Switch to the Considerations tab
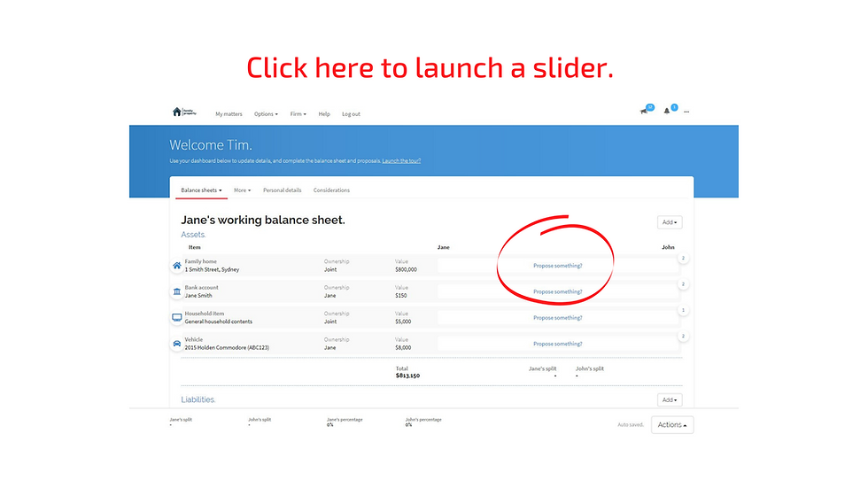Viewport: 868px width, 488px height. pos(331,190)
